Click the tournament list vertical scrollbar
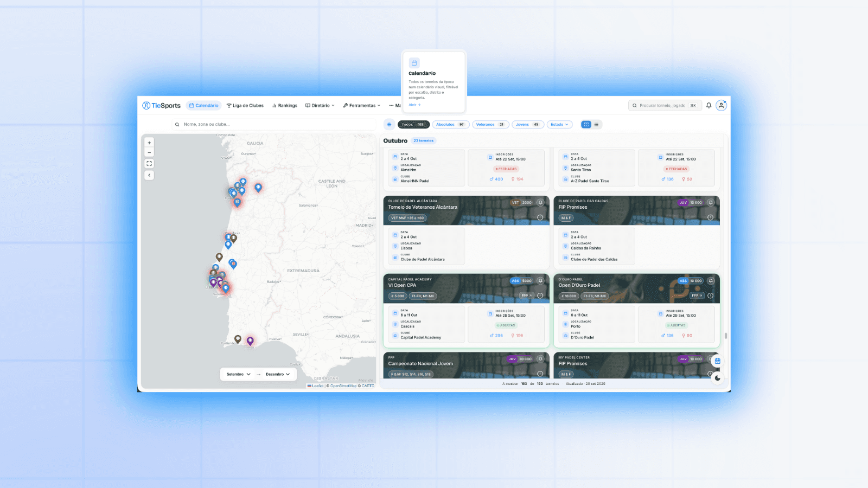This screenshot has height=488, width=868. coord(726,336)
